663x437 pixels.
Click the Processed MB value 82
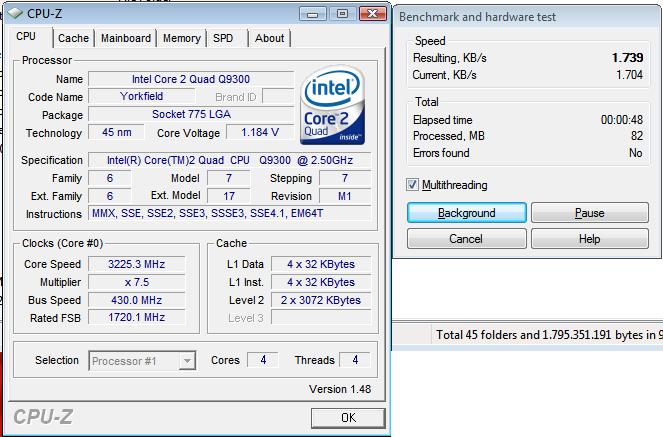637,136
